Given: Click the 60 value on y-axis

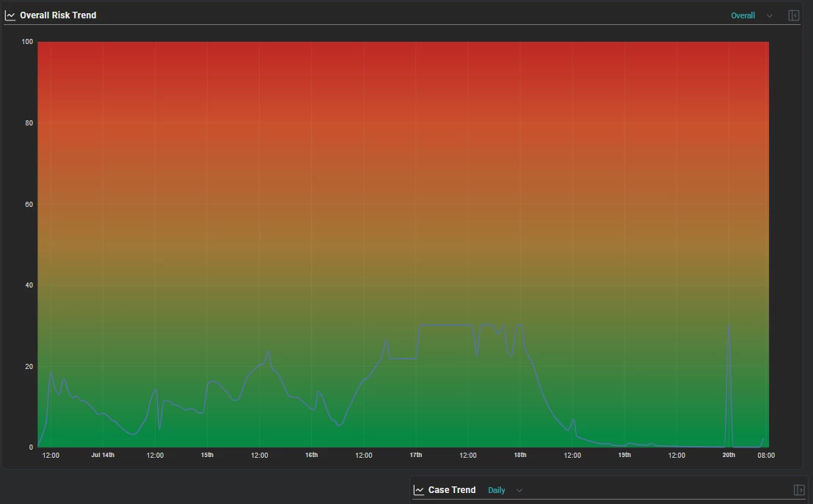Looking at the screenshot, I should click(x=29, y=204).
